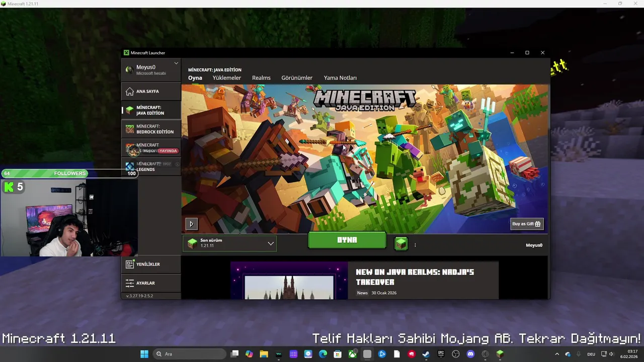644x362 pixels.
Task: Show hidden system tray icons
Action: click(556, 354)
